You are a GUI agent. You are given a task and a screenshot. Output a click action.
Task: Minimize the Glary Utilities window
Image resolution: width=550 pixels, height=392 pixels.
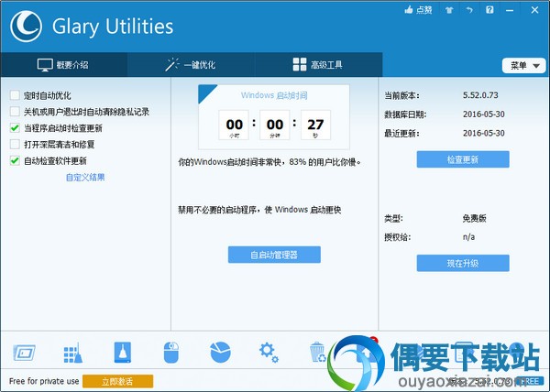pyautogui.click(x=510, y=10)
